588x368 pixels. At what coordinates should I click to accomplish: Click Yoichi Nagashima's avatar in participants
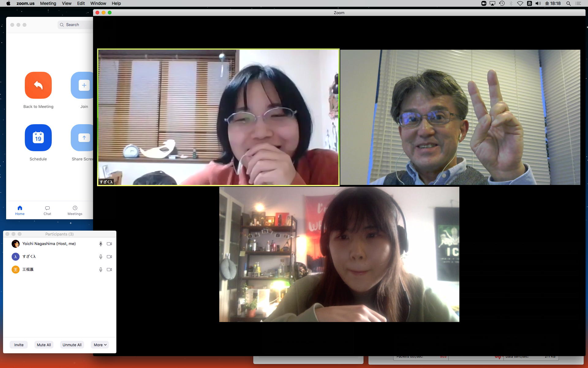click(16, 244)
